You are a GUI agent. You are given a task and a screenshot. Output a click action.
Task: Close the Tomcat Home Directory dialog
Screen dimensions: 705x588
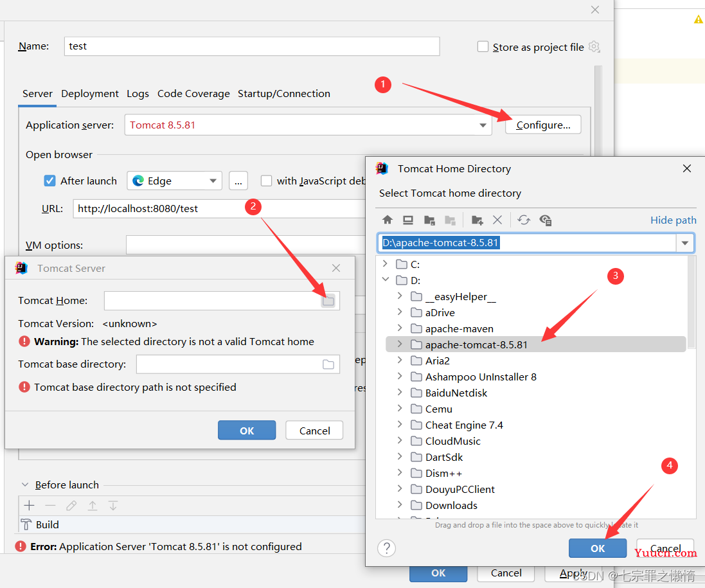[x=687, y=168]
